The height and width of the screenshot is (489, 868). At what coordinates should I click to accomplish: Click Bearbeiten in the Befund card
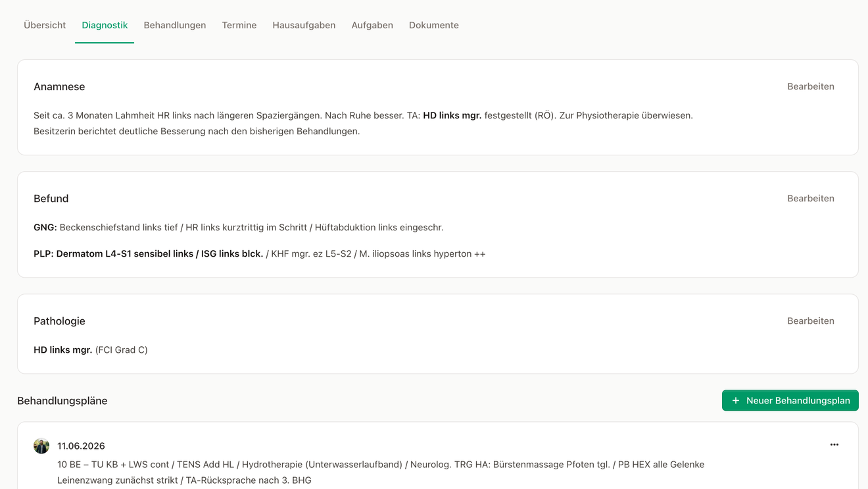coord(811,198)
